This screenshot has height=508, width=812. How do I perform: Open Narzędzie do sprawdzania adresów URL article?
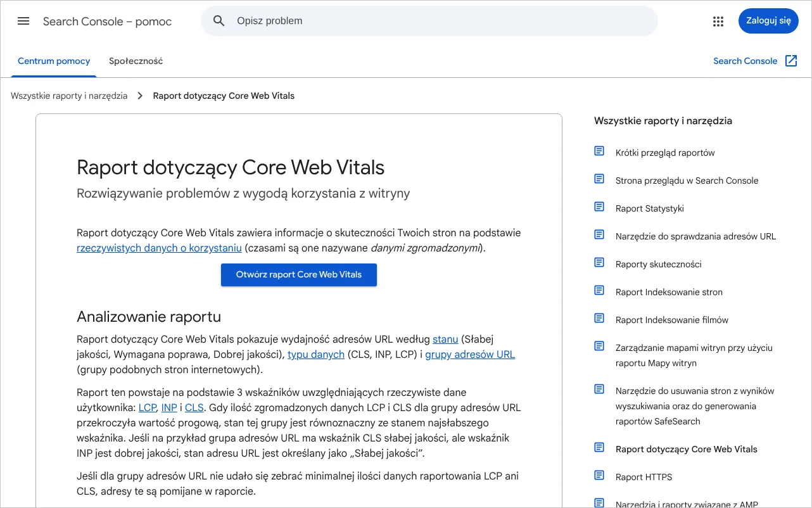pyautogui.click(x=695, y=236)
